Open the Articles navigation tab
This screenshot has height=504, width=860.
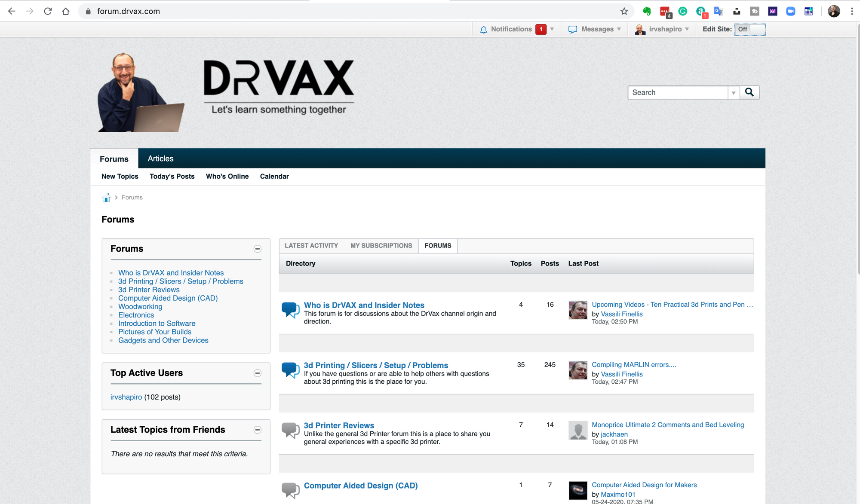coord(160,159)
